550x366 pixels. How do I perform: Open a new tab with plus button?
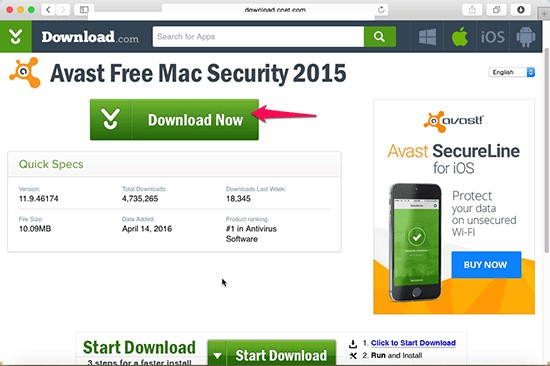[544, 14]
